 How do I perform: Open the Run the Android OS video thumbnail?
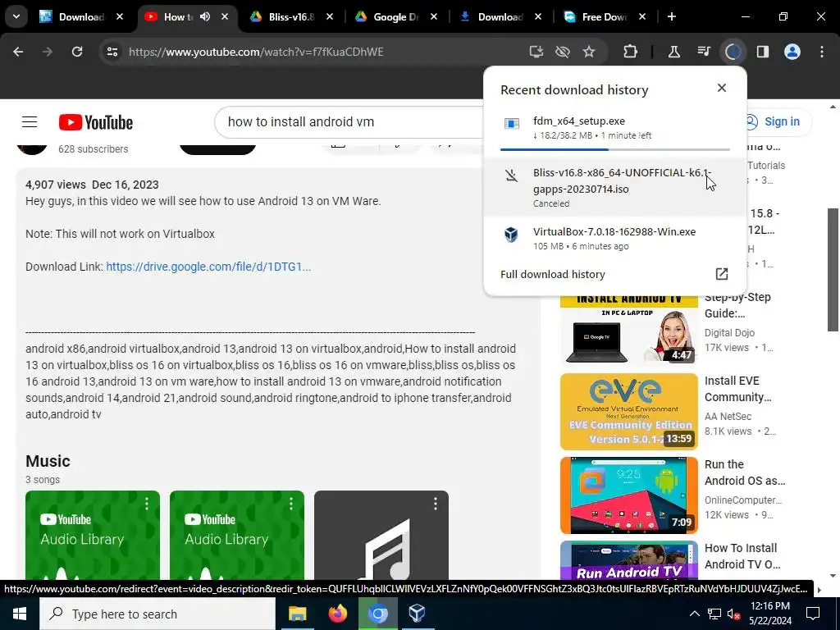point(629,495)
